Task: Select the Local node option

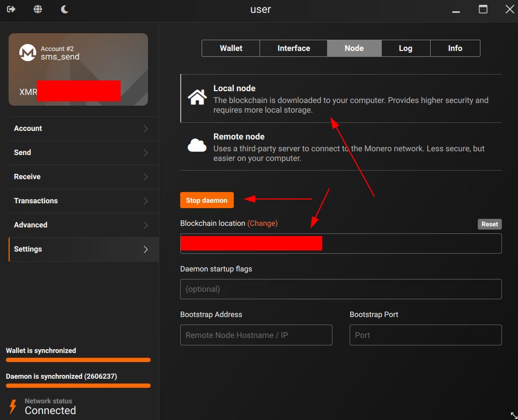Action: tap(341, 99)
